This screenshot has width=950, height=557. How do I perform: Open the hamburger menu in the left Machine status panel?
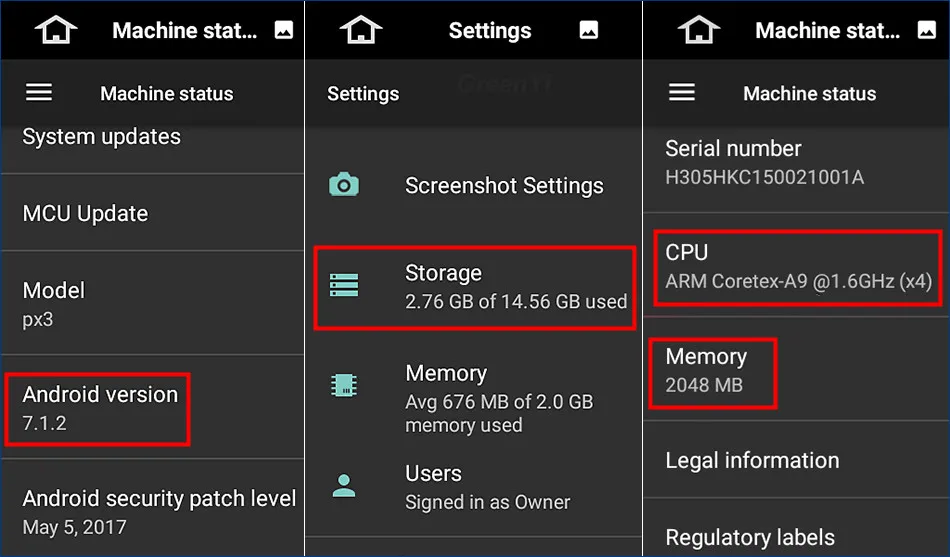(x=39, y=93)
